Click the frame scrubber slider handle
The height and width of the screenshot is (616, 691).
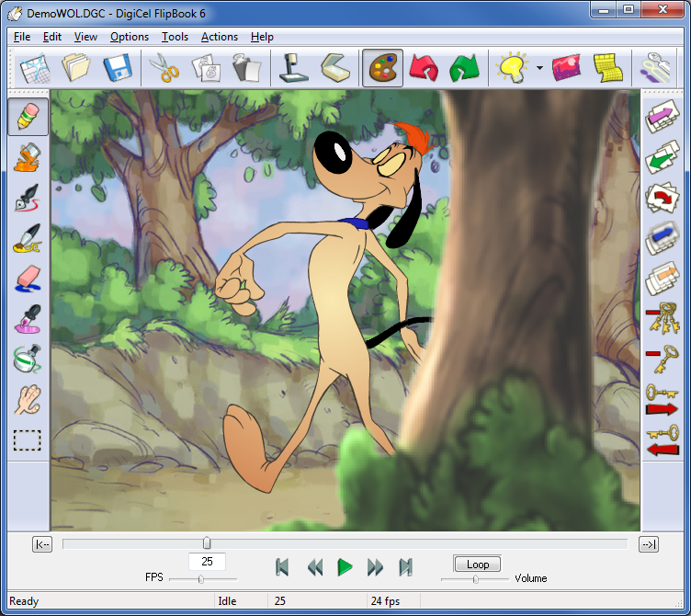coord(207,542)
